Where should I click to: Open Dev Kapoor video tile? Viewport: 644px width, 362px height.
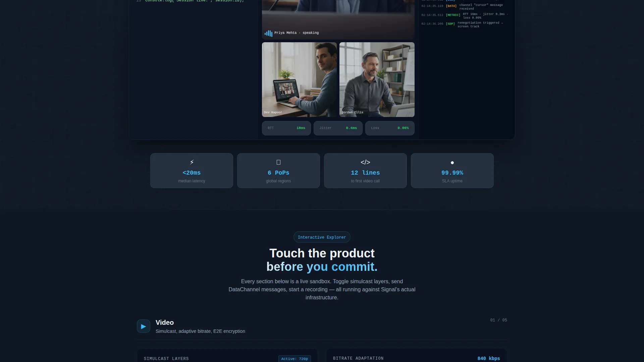coord(299,79)
